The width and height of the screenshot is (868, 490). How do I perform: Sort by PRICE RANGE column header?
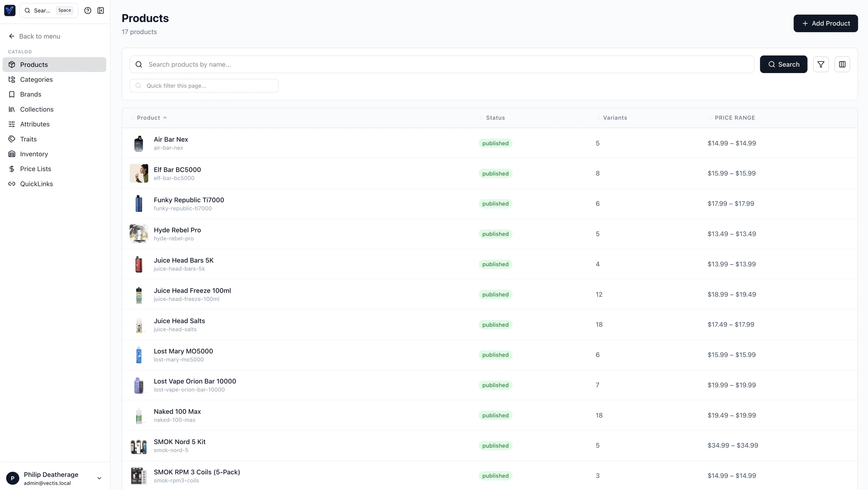(x=735, y=118)
